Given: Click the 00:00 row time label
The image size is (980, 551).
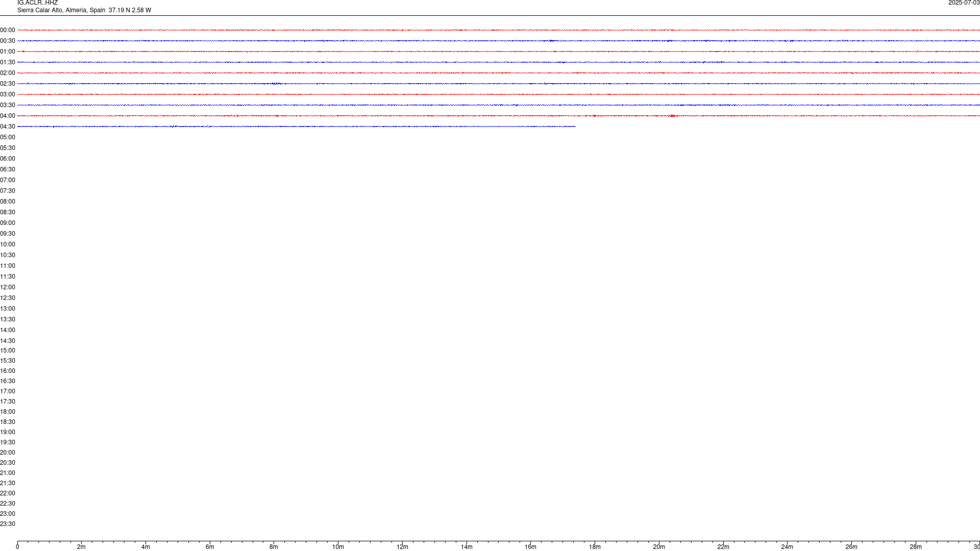Looking at the screenshot, I should (8, 30).
